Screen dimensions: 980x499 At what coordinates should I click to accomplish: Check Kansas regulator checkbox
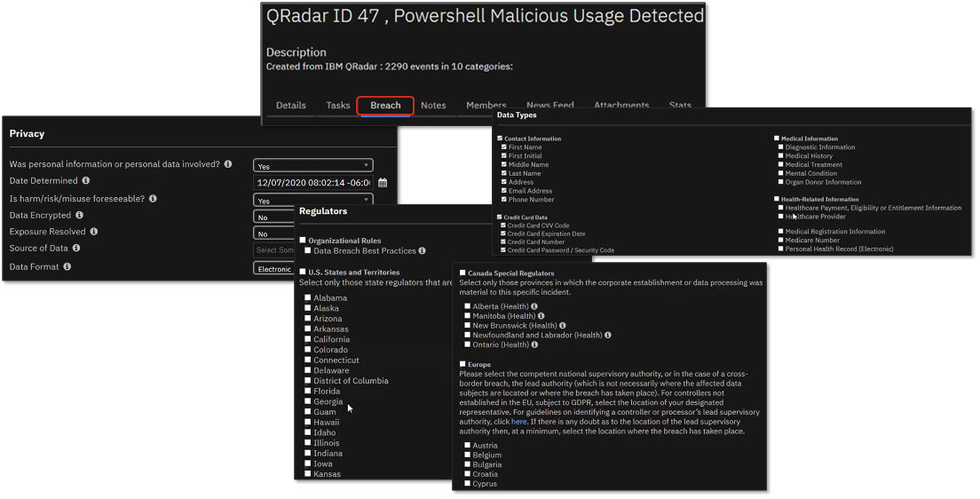tap(307, 473)
